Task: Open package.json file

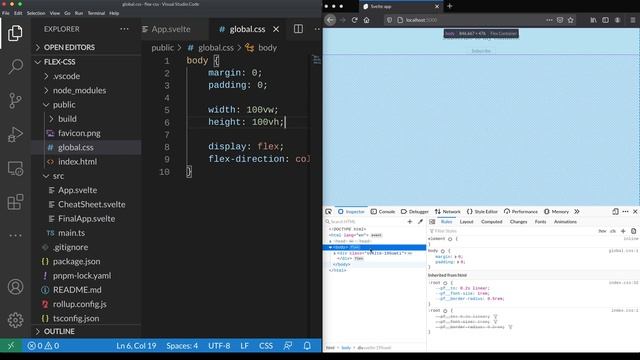Action: coord(76,262)
